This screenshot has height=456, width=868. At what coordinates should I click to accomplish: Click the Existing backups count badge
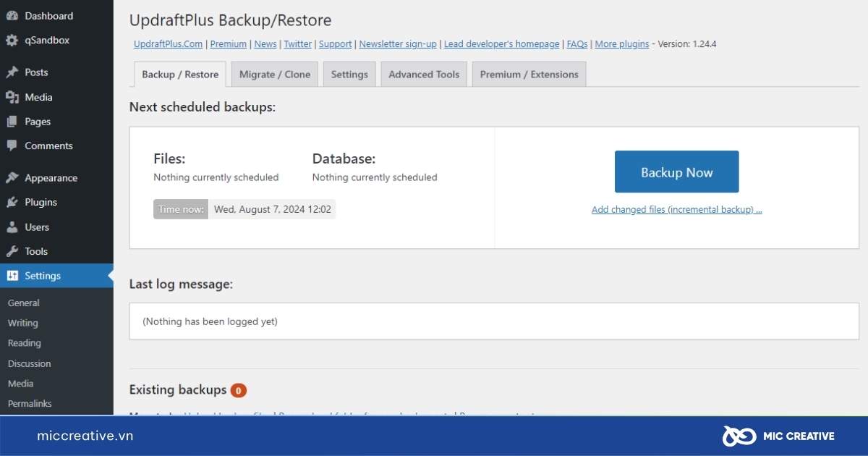[239, 391]
